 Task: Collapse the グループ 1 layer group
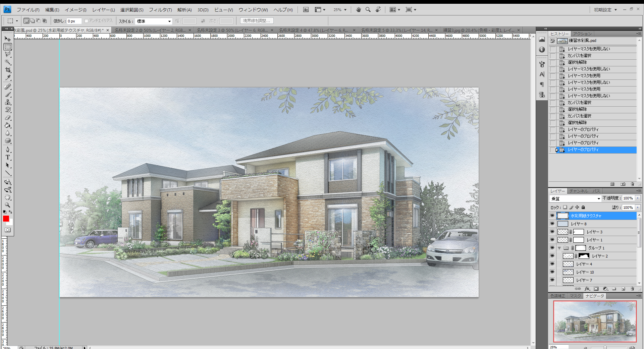point(559,248)
